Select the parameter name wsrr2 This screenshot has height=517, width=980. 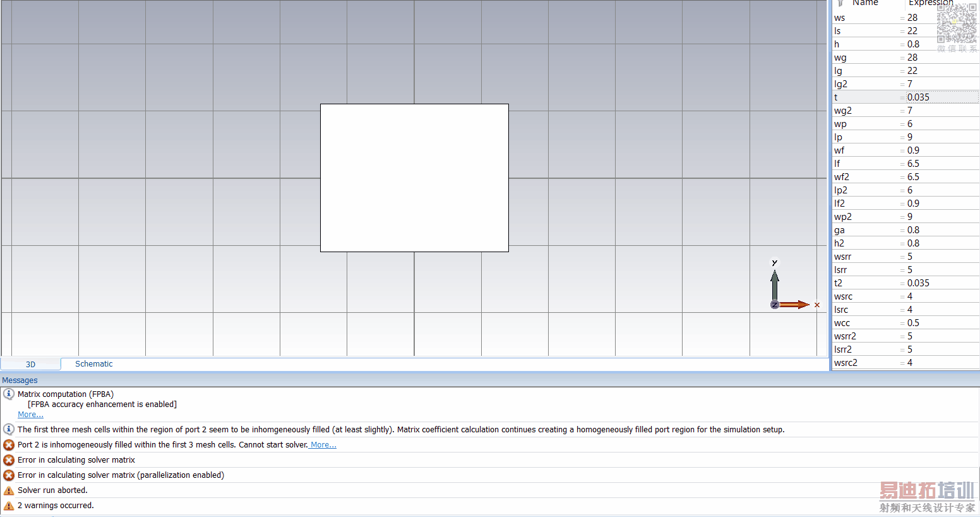click(845, 336)
